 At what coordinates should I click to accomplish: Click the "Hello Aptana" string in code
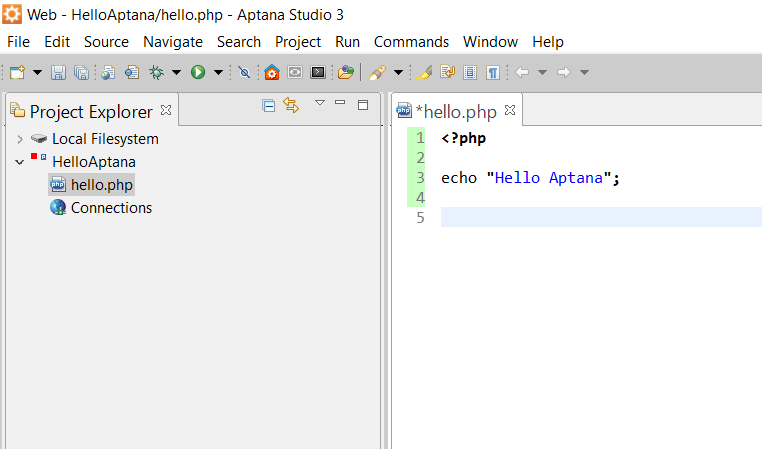549,178
